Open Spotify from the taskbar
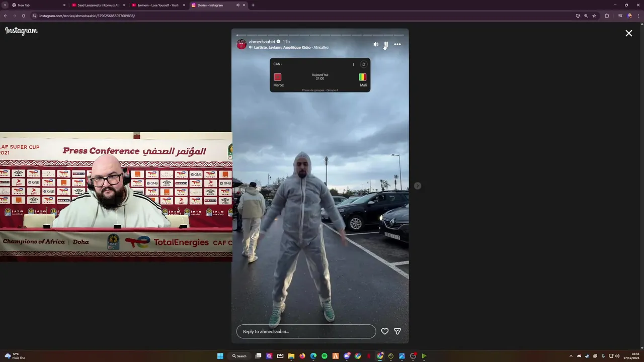The image size is (644, 362). point(325,356)
